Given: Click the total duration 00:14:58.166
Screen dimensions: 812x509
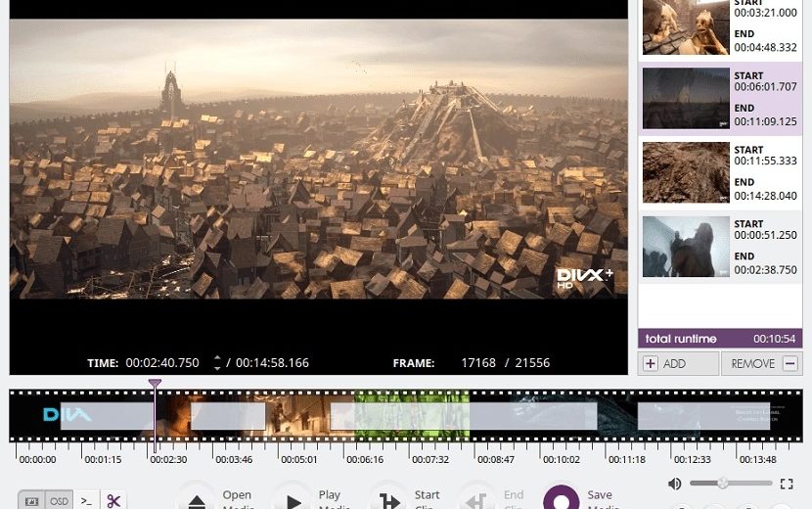Looking at the screenshot, I should tap(272, 363).
